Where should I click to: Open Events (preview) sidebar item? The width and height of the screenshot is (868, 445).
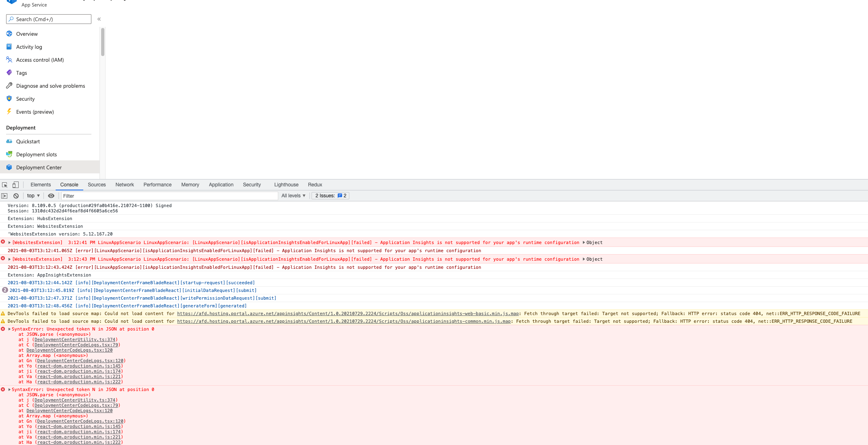(35, 112)
